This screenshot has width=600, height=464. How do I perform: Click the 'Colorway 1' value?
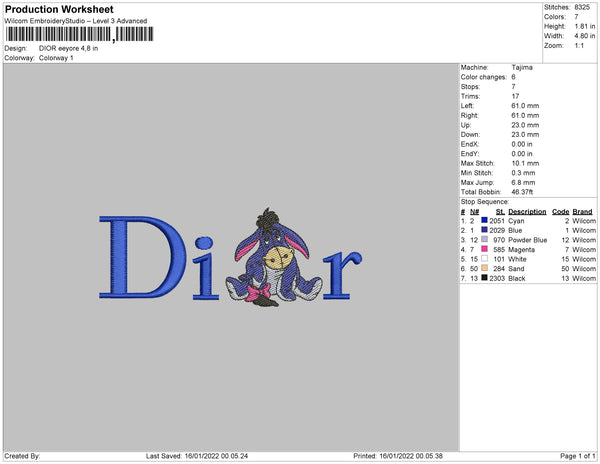56,58
